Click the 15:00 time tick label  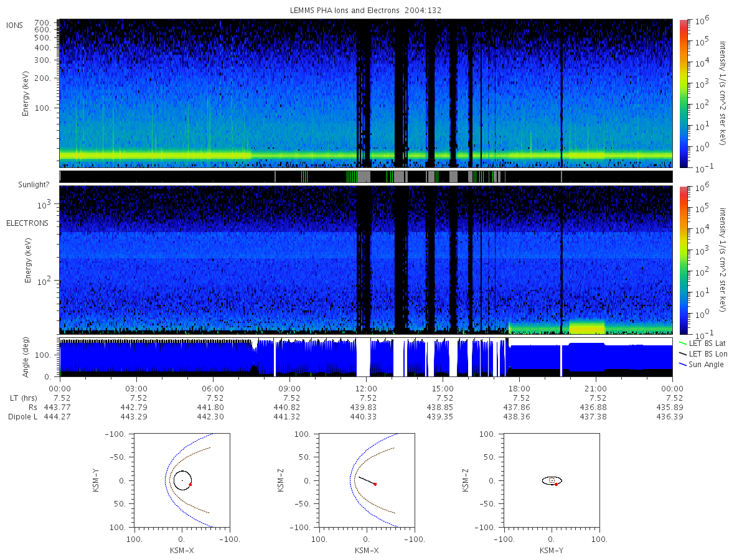(443, 388)
